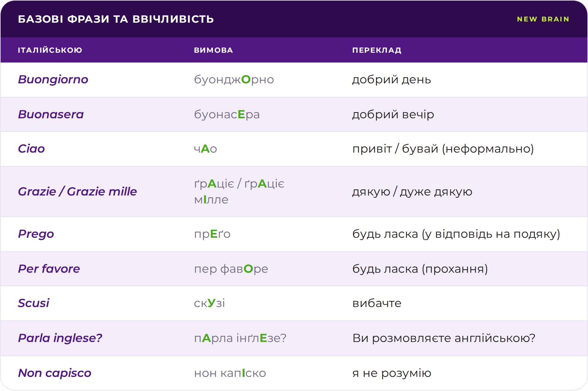Click the 'NEW BRAIN' logo text
Screen dimensions: 588x391
[x=543, y=19]
